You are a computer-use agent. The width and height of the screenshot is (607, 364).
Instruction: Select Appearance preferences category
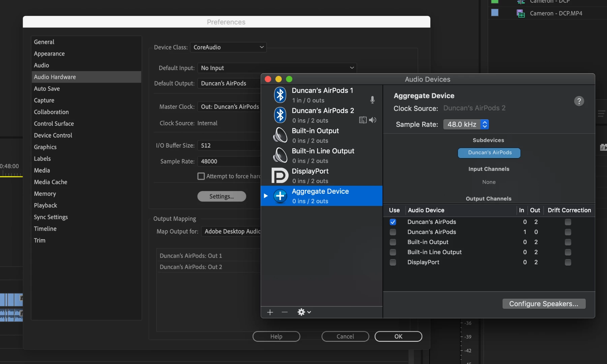86,54
